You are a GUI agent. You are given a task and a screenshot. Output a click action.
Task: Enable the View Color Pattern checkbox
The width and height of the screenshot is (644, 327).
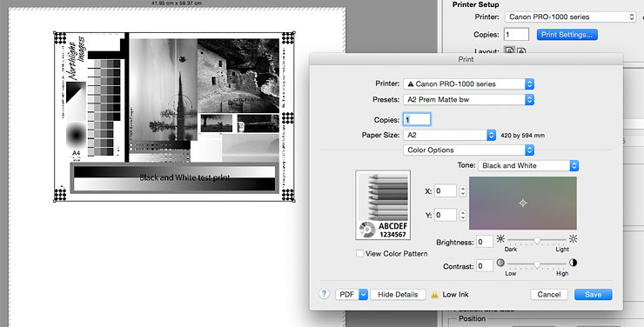[x=359, y=254]
